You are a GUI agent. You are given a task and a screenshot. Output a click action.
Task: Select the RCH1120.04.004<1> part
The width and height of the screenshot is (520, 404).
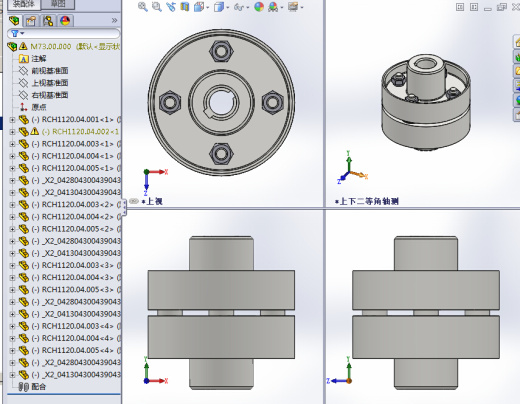pyautogui.click(x=77, y=156)
